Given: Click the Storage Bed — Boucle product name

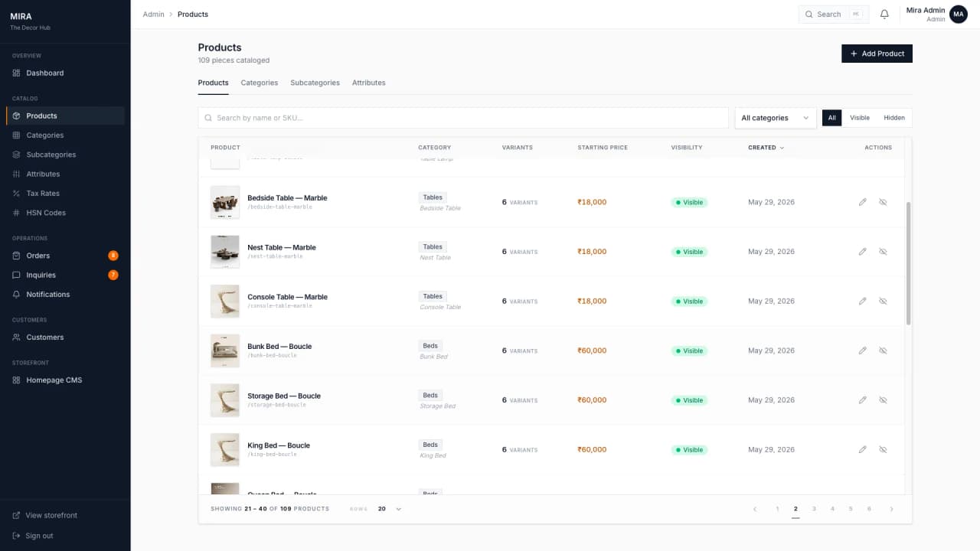Looking at the screenshot, I should pos(284,396).
